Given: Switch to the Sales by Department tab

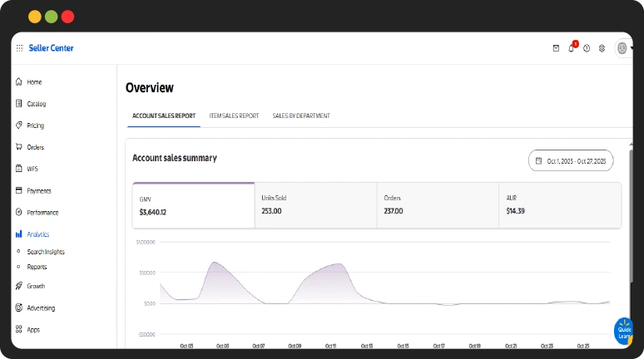Looking at the screenshot, I should click(x=301, y=116).
